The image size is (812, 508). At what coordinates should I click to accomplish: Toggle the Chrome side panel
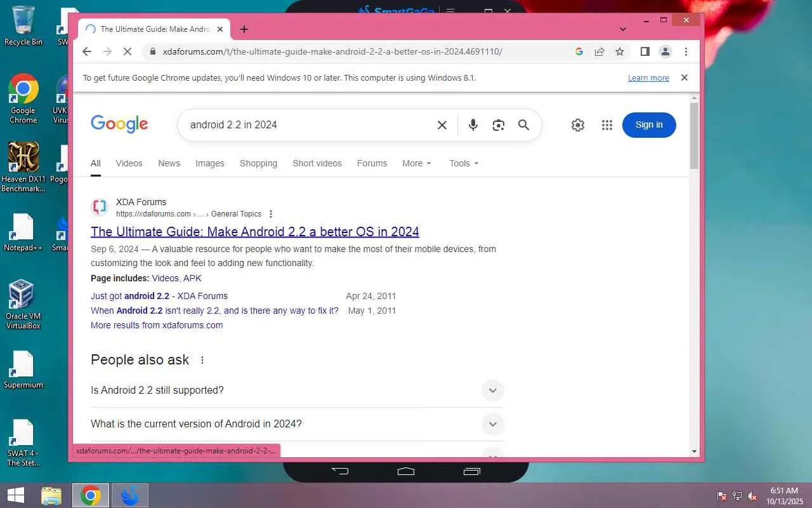click(645, 52)
